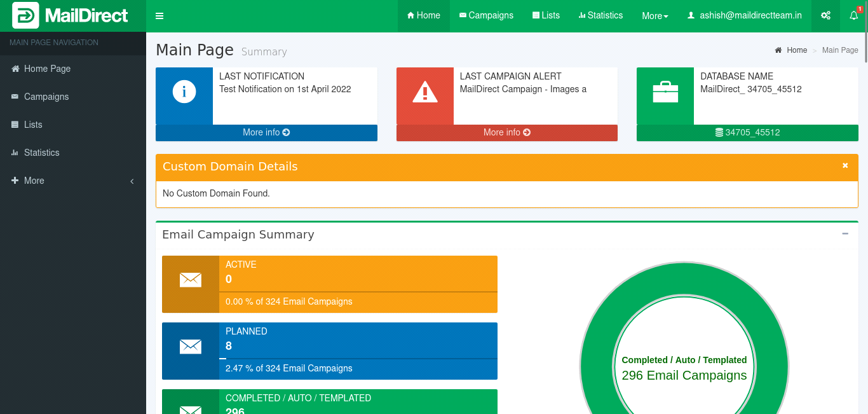
Task: Open Statistics from the left sidebar
Action: (41, 153)
